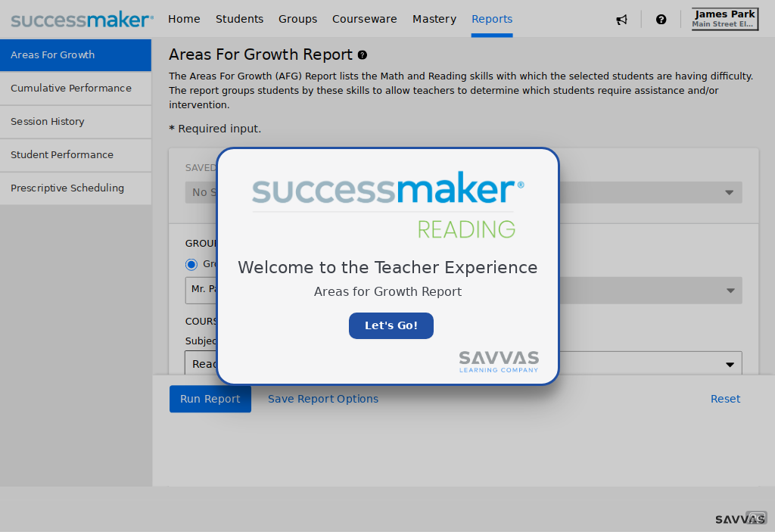Open the Courseware menu
The height and width of the screenshot is (532, 775).
pos(364,19)
